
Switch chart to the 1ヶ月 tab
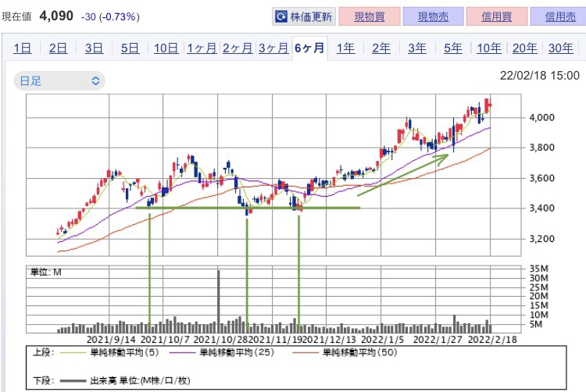[x=202, y=48]
